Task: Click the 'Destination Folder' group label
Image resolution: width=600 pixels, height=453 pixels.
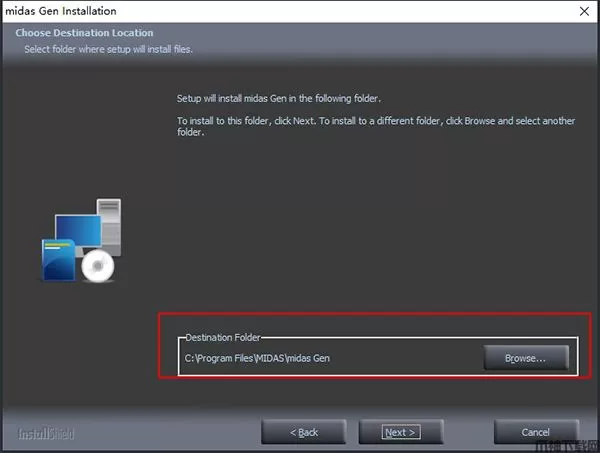Action: (x=223, y=337)
